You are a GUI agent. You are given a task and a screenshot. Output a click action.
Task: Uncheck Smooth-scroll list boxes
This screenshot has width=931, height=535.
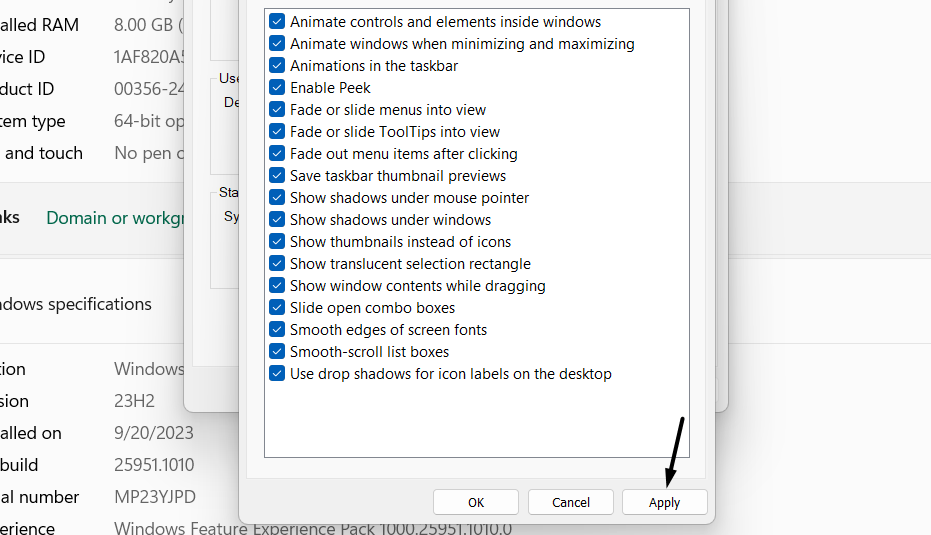tap(277, 352)
